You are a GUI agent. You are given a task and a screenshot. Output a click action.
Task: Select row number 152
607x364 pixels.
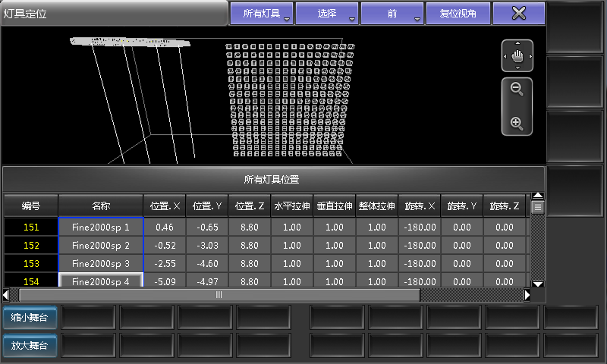(x=31, y=245)
